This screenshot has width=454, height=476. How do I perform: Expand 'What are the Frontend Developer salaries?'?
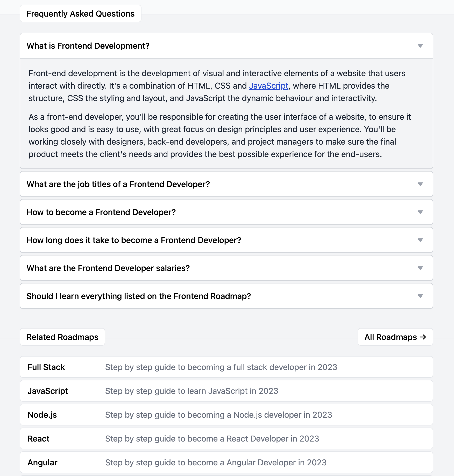[108, 268]
